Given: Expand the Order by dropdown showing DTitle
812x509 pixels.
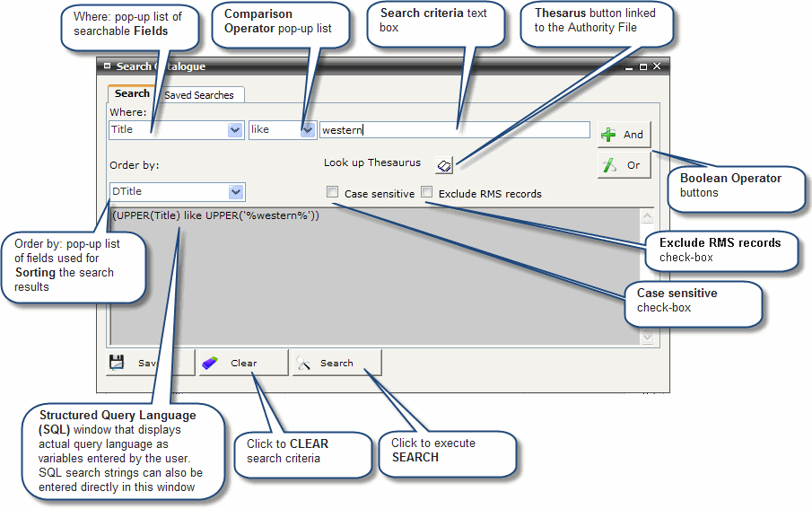Looking at the screenshot, I should pos(235,191).
